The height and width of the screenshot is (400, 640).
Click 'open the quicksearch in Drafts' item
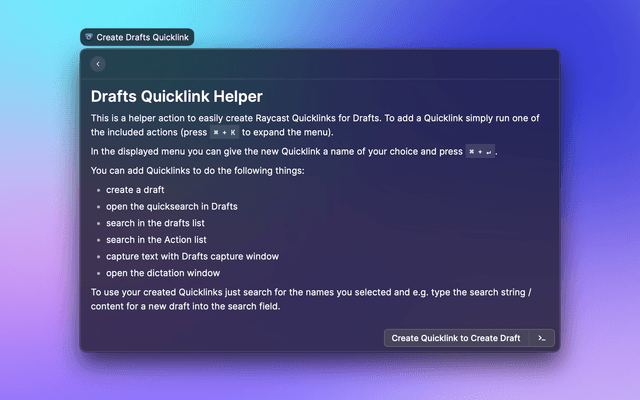pos(172,206)
